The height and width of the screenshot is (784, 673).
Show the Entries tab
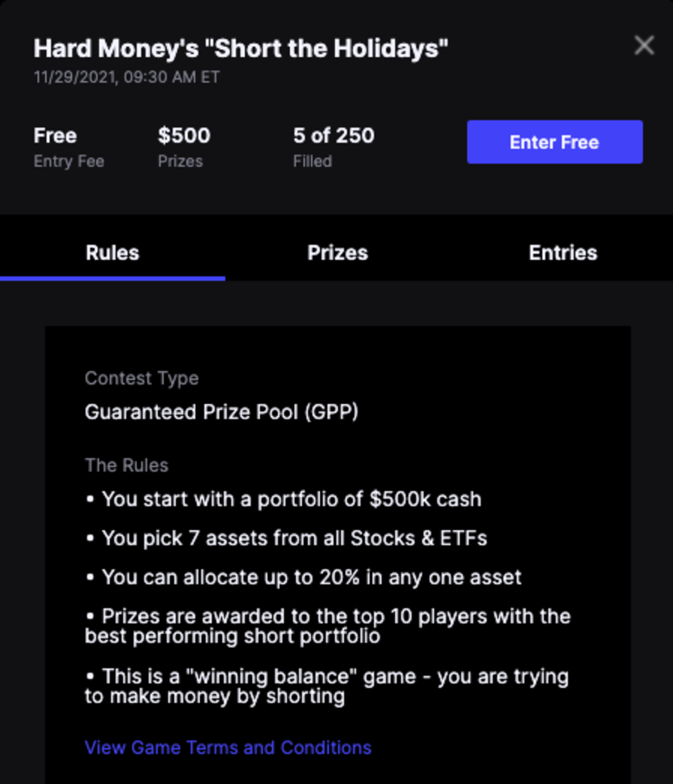(x=563, y=253)
